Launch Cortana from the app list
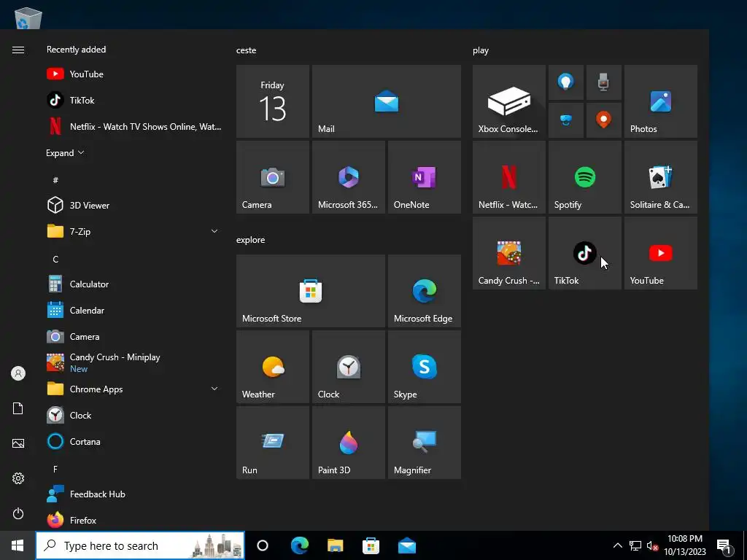 click(x=133, y=441)
